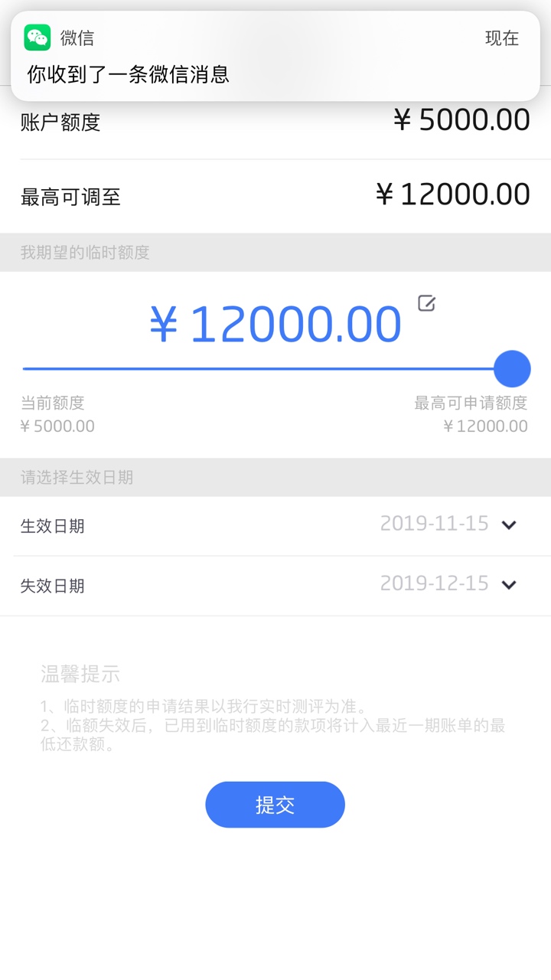Expand the 失效日期 dropdown chevron
The width and height of the screenshot is (551, 980).
(509, 585)
